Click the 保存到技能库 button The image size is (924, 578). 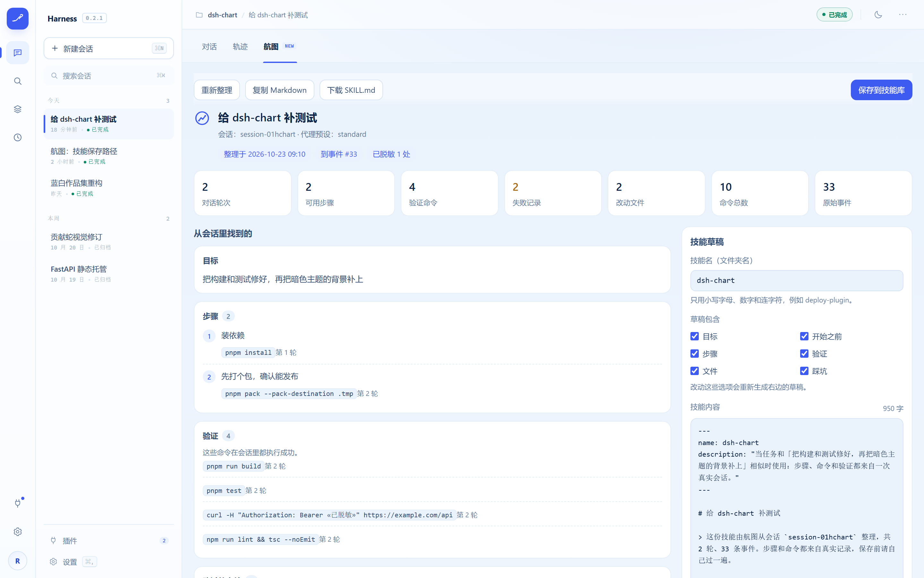tap(881, 90)
